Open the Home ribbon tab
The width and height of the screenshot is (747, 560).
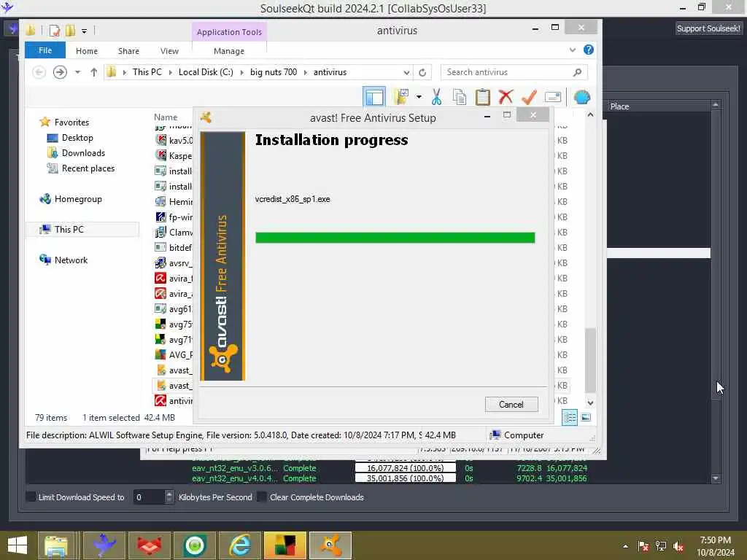point(87,51)
